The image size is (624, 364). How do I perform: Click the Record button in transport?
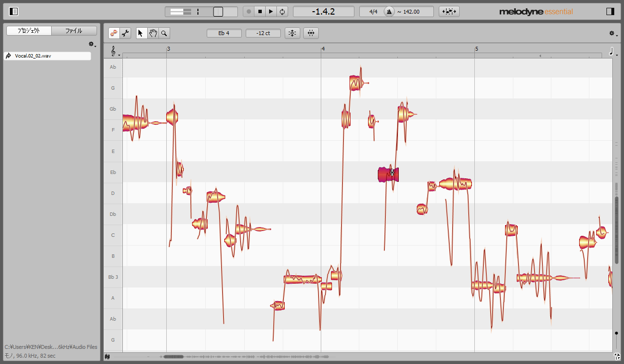[249, 11]
